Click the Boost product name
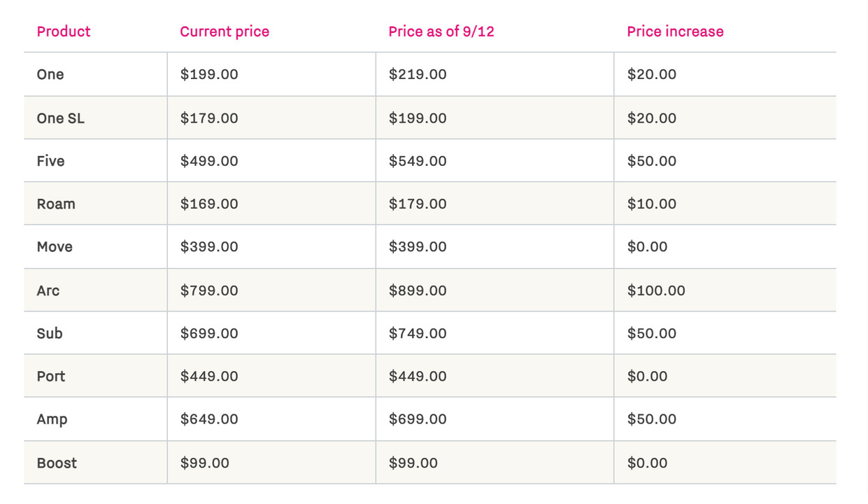Screen dimensions: 868x504 57,463
